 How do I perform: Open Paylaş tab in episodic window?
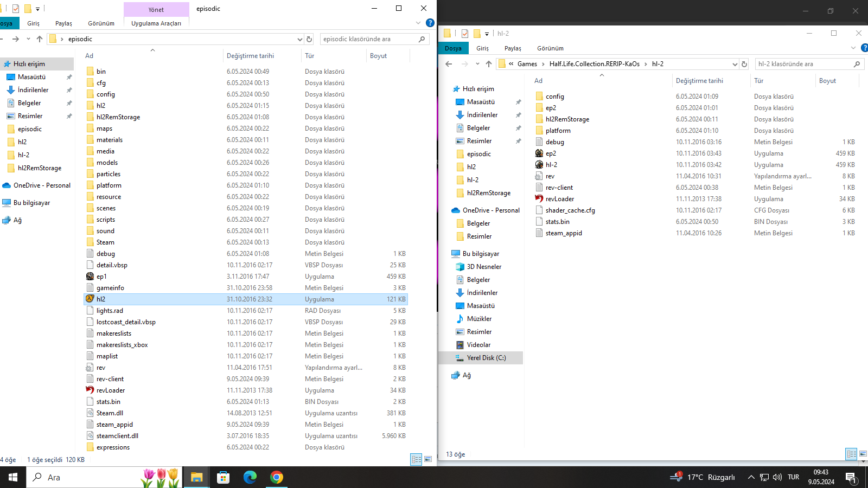coord(63,23)
